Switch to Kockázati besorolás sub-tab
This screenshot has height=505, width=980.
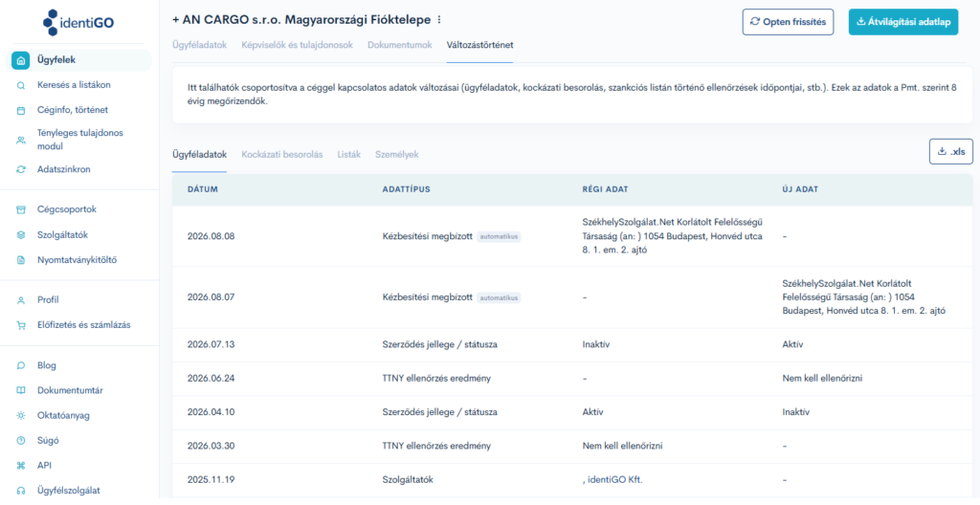pyautogui.click(x=282, y=154)
